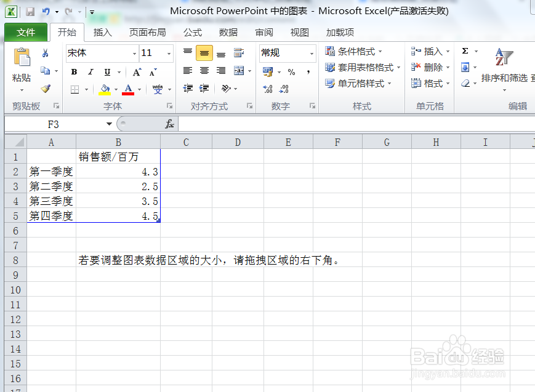535x392 pixels.
Task: Click the increase decimal icon
Action: (268, 89)
